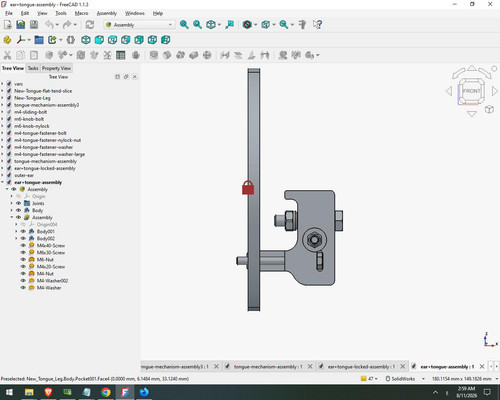
Task: Open the File menu
Action: coord(9,13)
